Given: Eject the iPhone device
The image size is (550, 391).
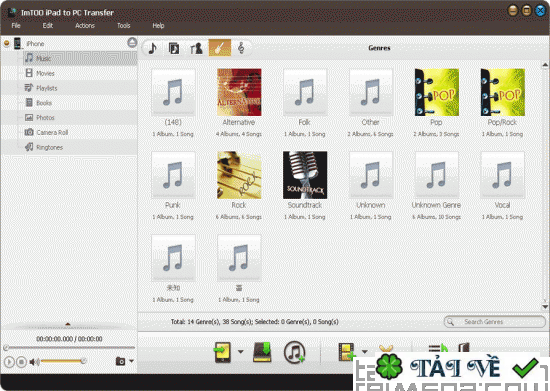Looking at the screenshot, I should pos(132,43).
